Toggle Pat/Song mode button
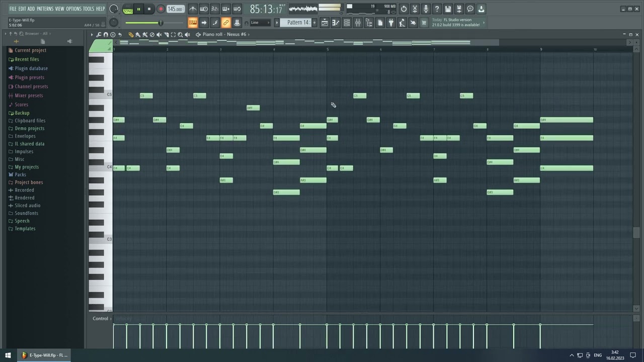Image resolution: width=644 pixels, height=362 pixels. 128,9
